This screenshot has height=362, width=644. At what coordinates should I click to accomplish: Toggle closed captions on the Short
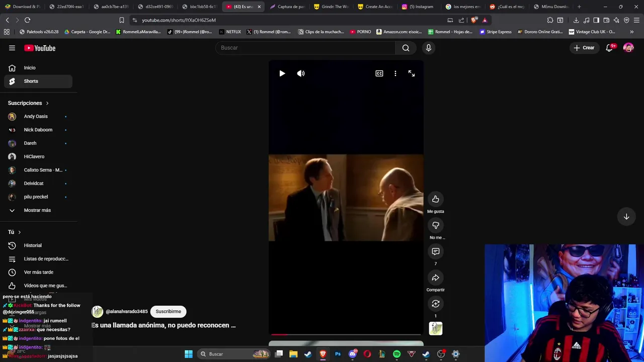379,73
